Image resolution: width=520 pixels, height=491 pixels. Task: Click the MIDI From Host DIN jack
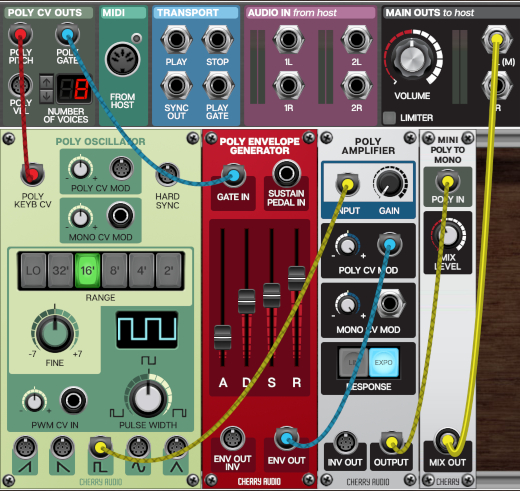point(123,59)
